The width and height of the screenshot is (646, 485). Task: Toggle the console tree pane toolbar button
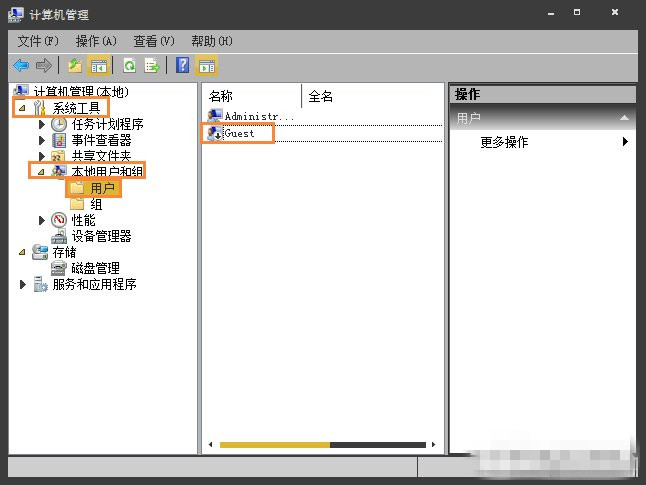pos(99,65)
